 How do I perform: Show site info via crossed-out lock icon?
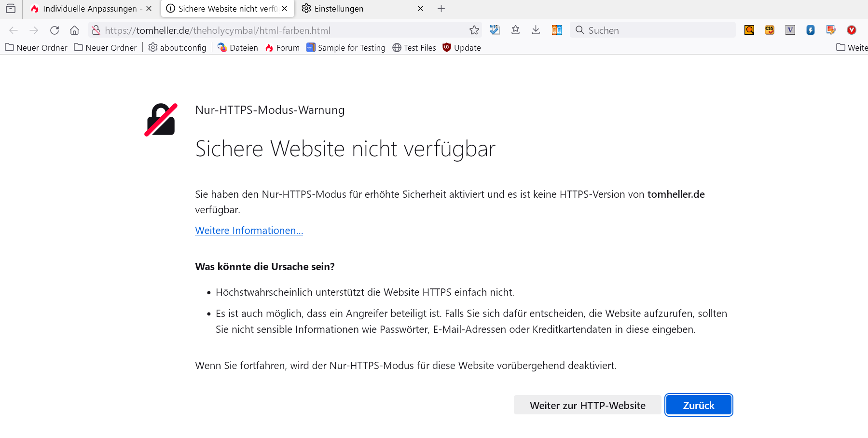[x=96, y=30]
